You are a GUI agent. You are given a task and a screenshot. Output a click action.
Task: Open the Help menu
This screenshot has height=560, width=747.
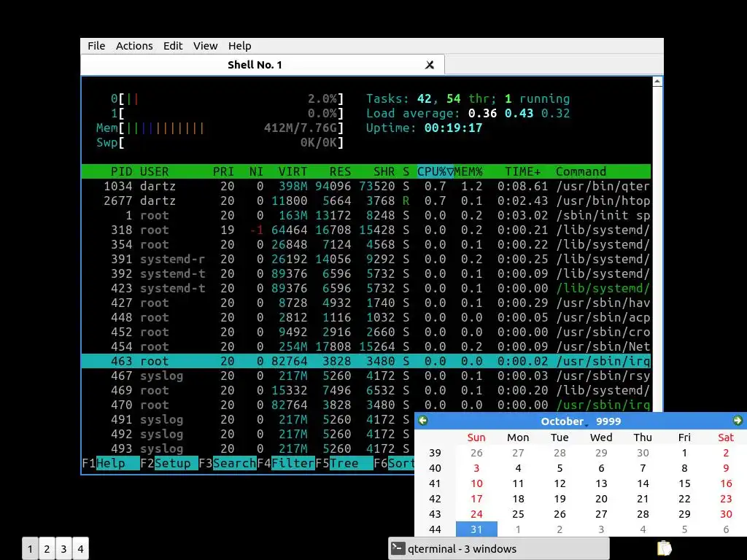(239, 46)
